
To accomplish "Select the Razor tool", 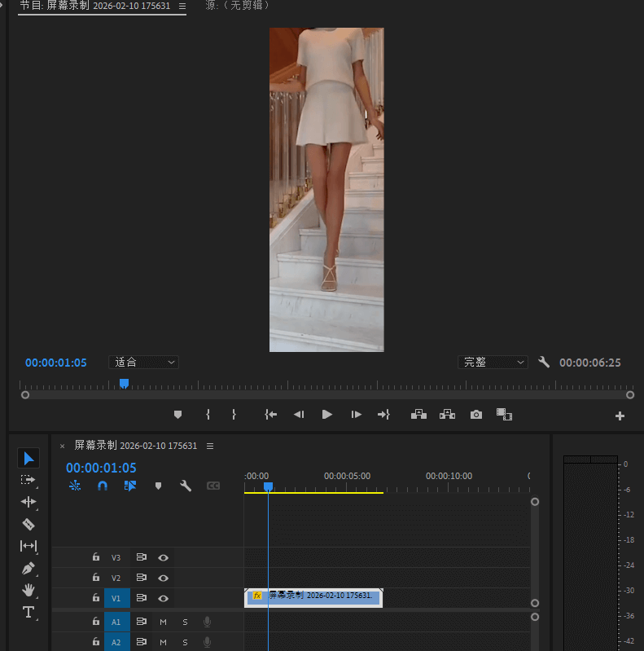I will 28,524.
